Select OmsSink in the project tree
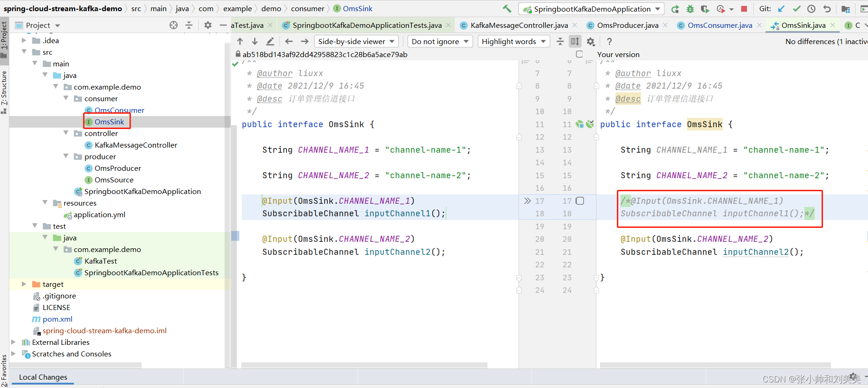 pos(109,122)
